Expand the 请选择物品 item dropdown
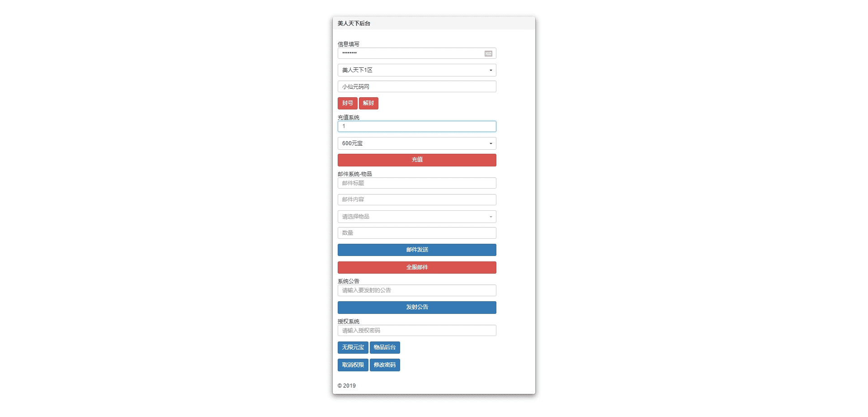The height and width of the screenshot is (417, 868). pyautogui.click(x=416, y=217)
